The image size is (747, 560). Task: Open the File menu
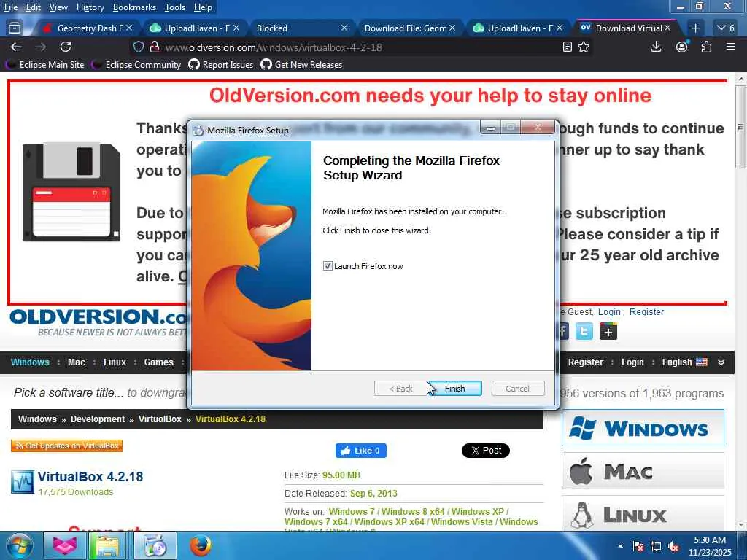coord(10,7)
